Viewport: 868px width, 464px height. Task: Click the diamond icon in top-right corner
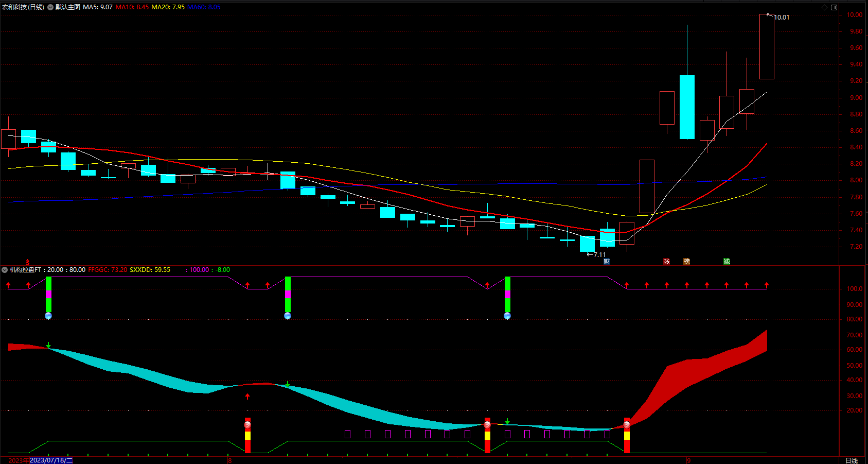(824, 7)
